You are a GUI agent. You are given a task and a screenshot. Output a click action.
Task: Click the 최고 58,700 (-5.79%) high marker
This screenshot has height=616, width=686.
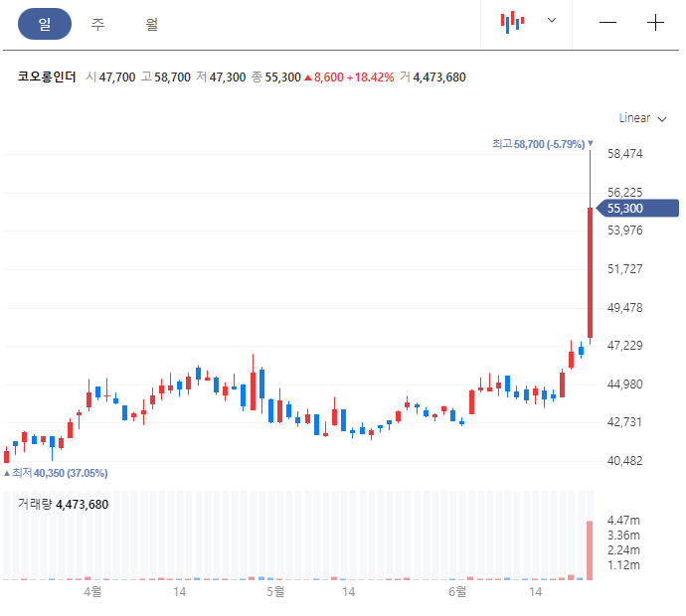tap(543, 144)
